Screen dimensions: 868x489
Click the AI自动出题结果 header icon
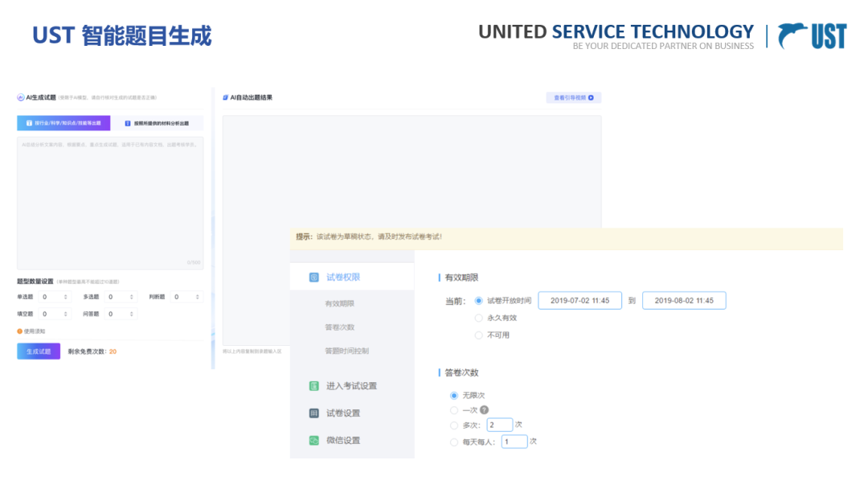pos(225,97)
